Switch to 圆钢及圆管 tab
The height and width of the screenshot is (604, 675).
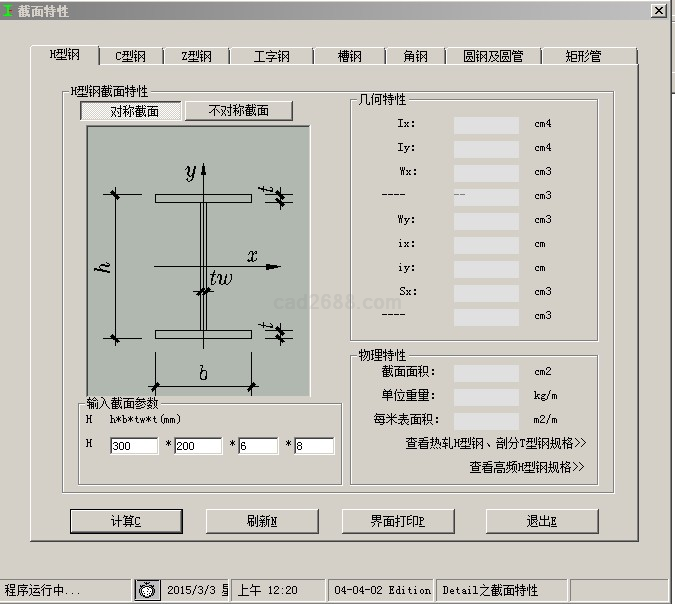(x=493, y=57)
